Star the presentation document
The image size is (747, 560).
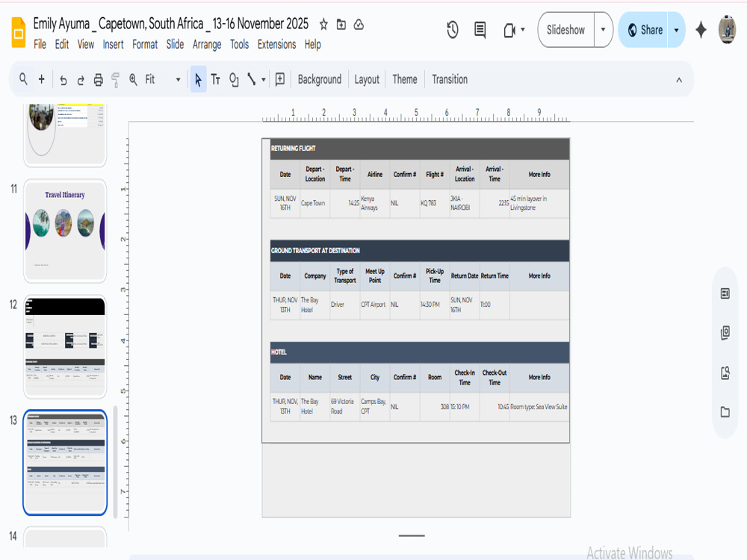point(323,25)
